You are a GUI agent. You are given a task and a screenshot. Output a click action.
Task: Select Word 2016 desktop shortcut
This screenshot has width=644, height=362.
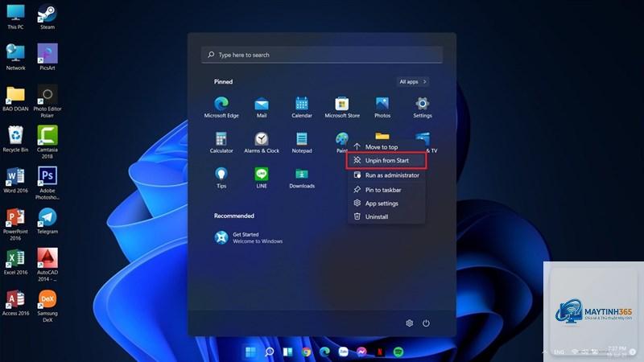pos(15,180)
